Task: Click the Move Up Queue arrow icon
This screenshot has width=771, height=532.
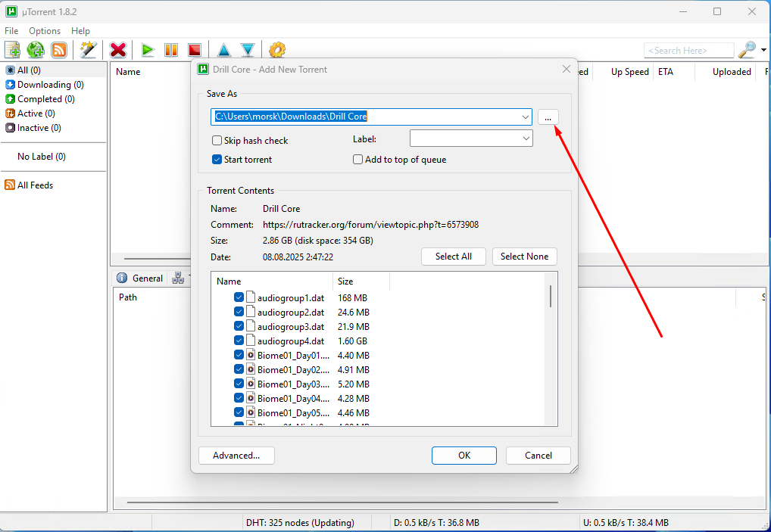Action: [x=224, y=50]
